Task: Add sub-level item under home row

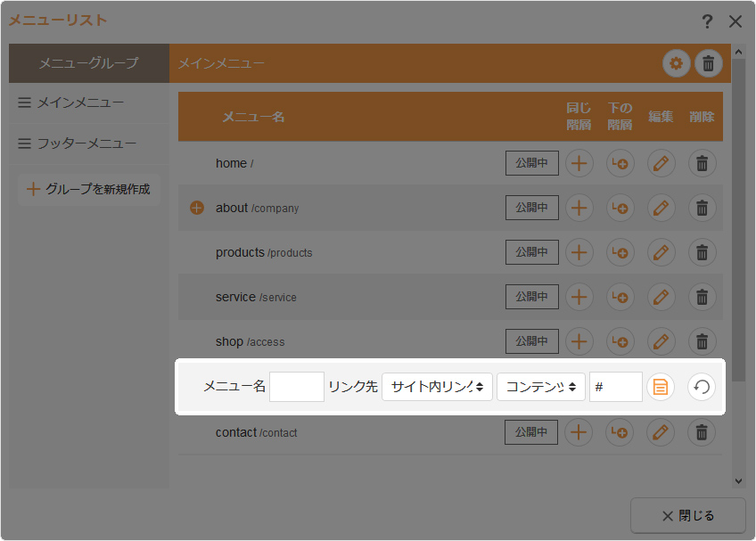Action: [x=620, y=163]
